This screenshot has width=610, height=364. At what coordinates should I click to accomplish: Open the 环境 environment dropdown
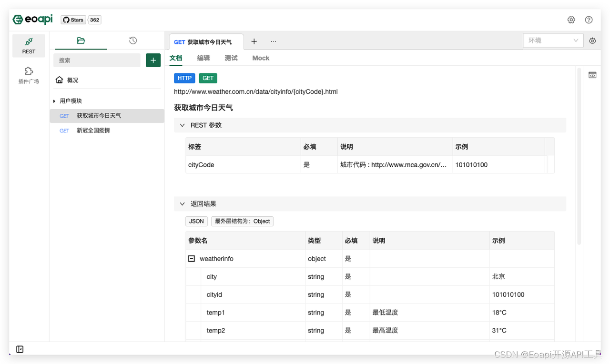click(x=553, y=40)
